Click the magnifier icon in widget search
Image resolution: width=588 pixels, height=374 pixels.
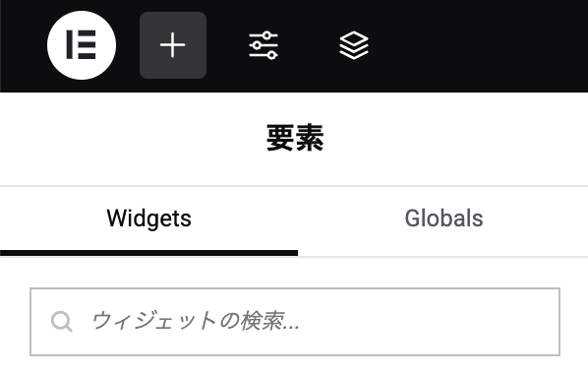pos(62,322)
